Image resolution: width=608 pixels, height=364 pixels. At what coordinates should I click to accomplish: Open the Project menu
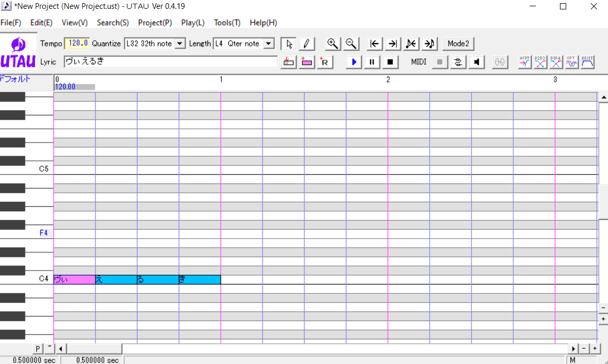[155, 22]
